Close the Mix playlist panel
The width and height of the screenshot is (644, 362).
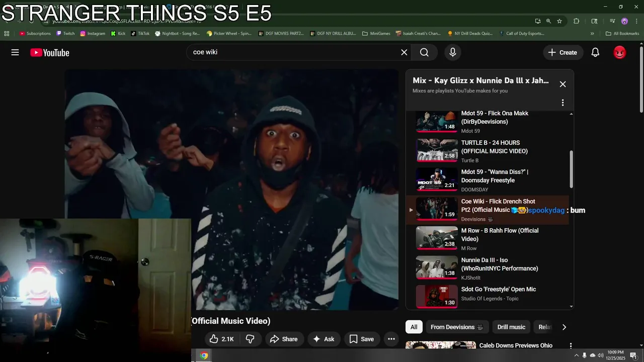point(562,84)
